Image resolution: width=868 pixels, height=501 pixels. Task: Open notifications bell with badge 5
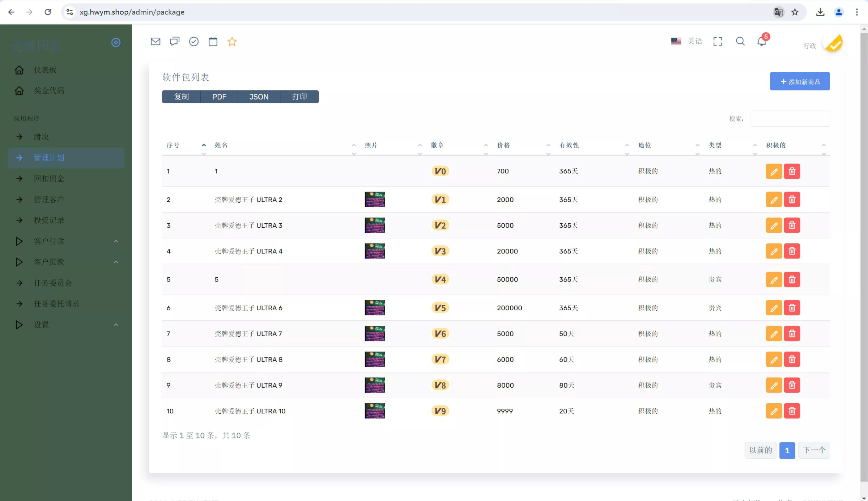click(x=762, y=41)
